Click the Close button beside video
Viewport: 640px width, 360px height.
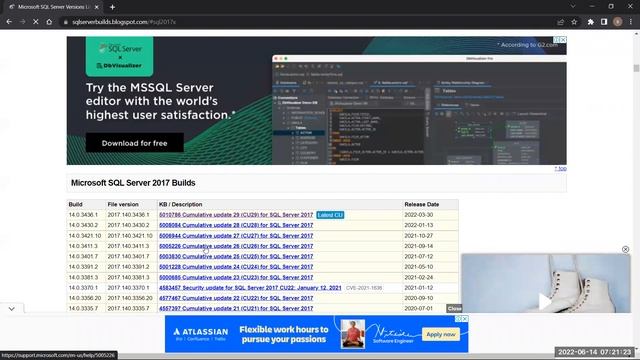[454, 309]
